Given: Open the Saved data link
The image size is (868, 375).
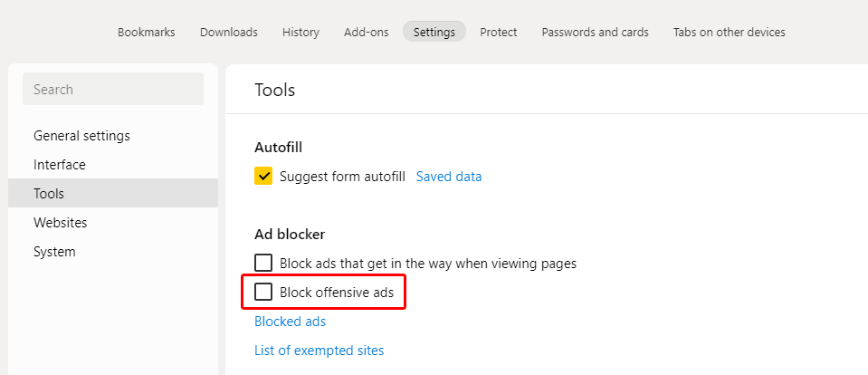Looking at the screenshot, I should click(448, 177).
